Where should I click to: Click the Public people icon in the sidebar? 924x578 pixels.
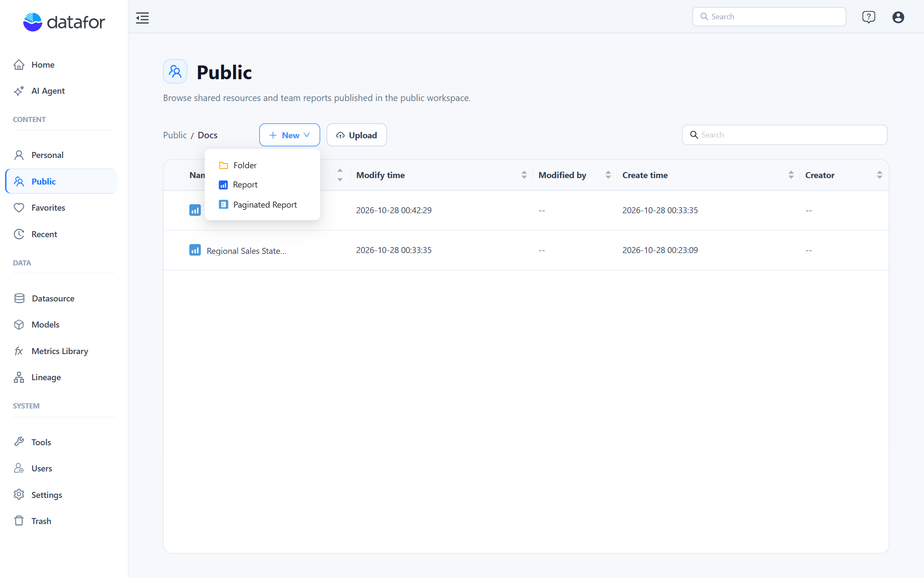pyautogui.click(x=19, y=182)
